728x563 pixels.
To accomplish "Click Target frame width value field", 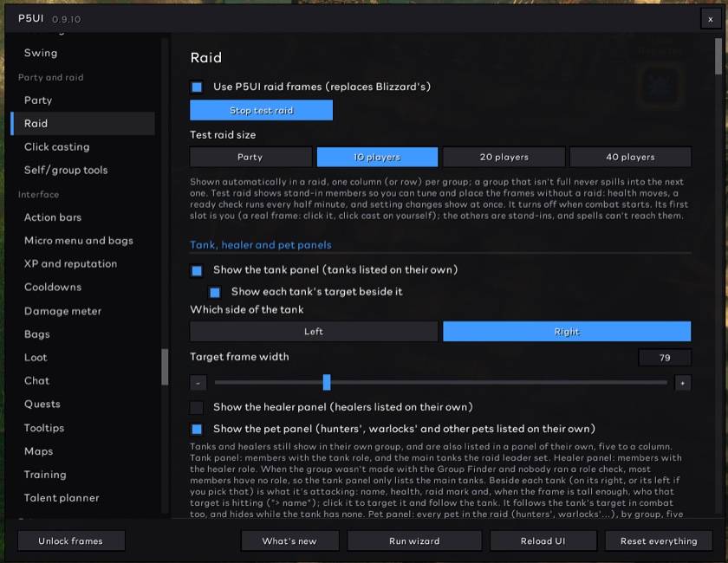I will 665,358.
